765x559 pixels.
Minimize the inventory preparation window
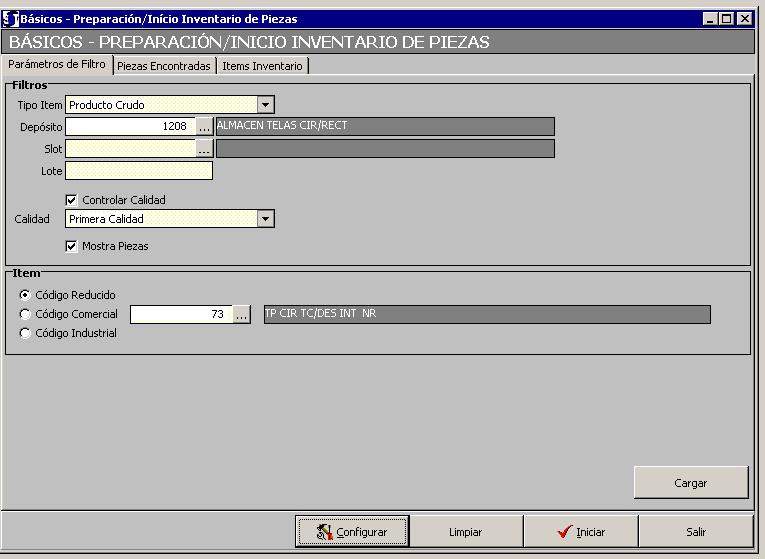[x=710, y=18]
